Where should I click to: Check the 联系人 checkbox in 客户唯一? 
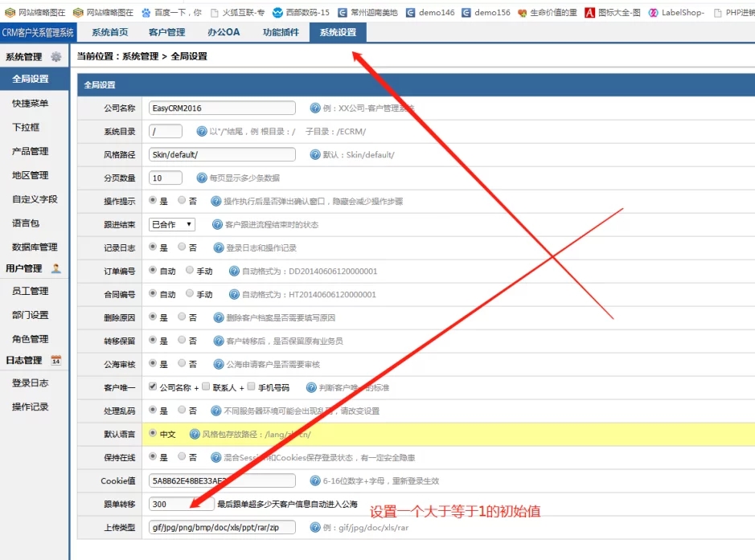[206, 387]
